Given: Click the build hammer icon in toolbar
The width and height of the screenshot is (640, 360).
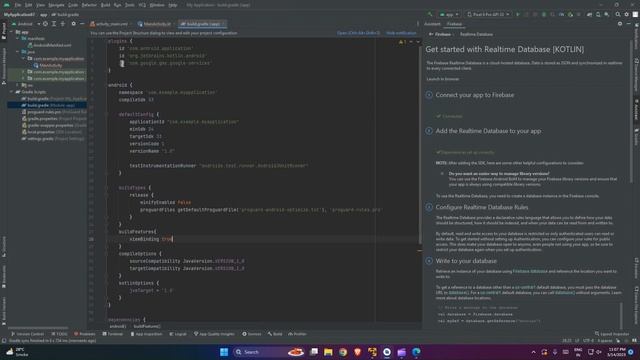Looking at the screenshot, I should [430, 14].
